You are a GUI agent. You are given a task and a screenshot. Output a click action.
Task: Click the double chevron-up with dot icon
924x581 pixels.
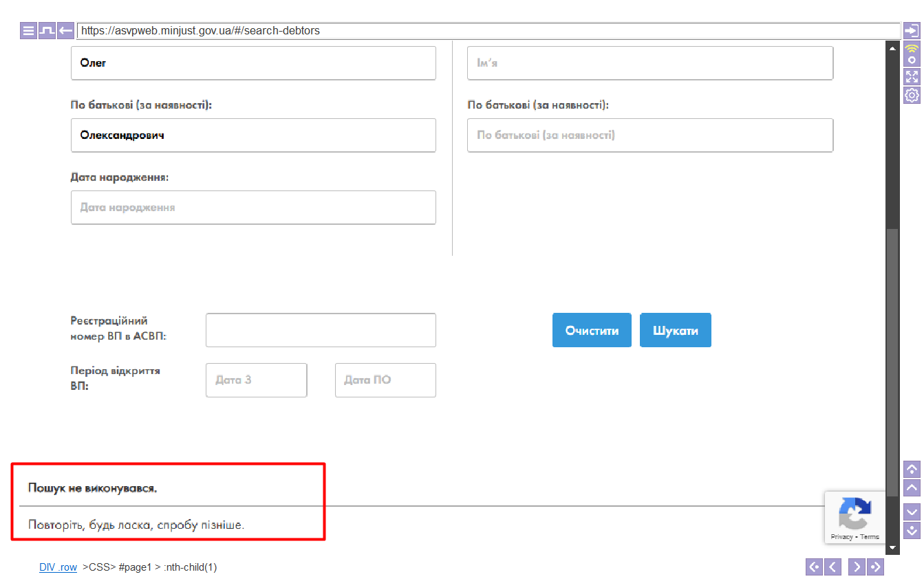(912, 470)
